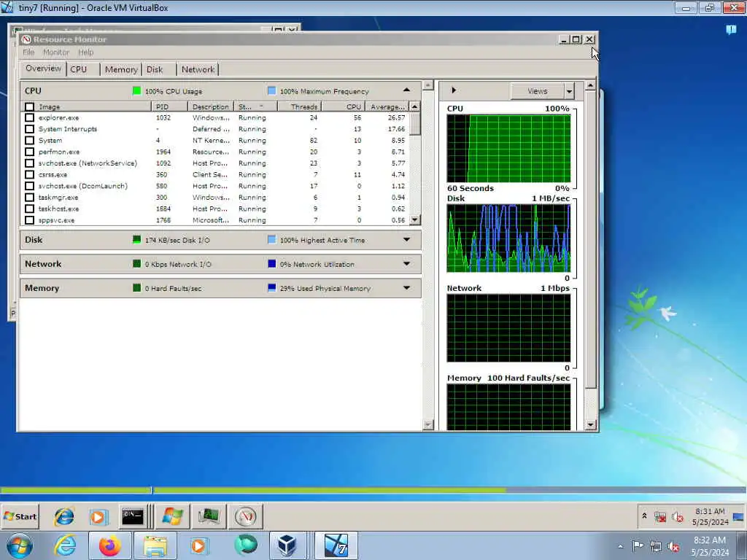Expand the Memory section
747x560 pixels.
(406, 287)
